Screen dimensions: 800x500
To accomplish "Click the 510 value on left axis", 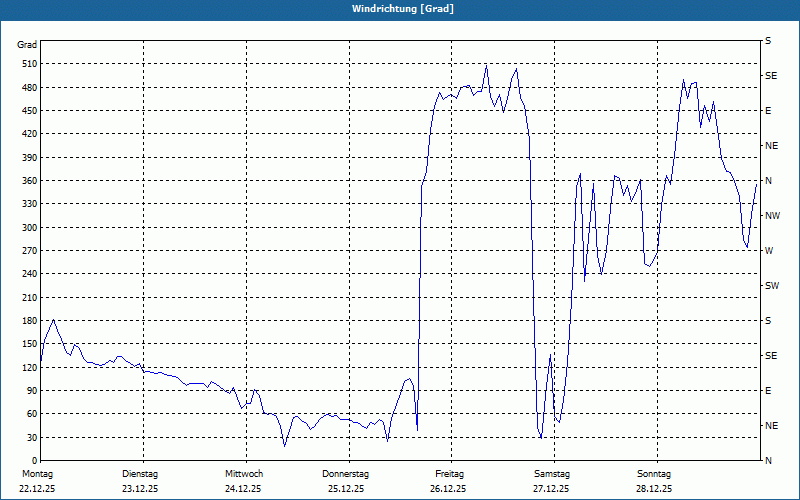I will 28,64.
